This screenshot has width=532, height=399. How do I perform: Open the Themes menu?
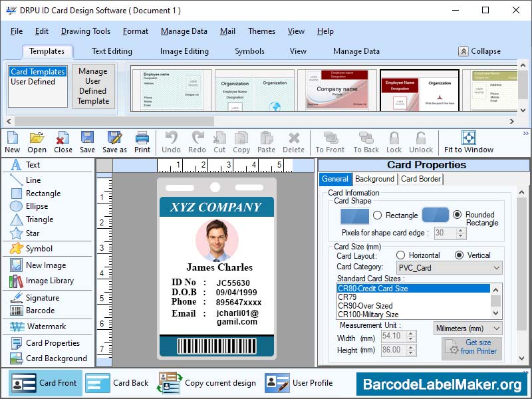click(261, 31)
